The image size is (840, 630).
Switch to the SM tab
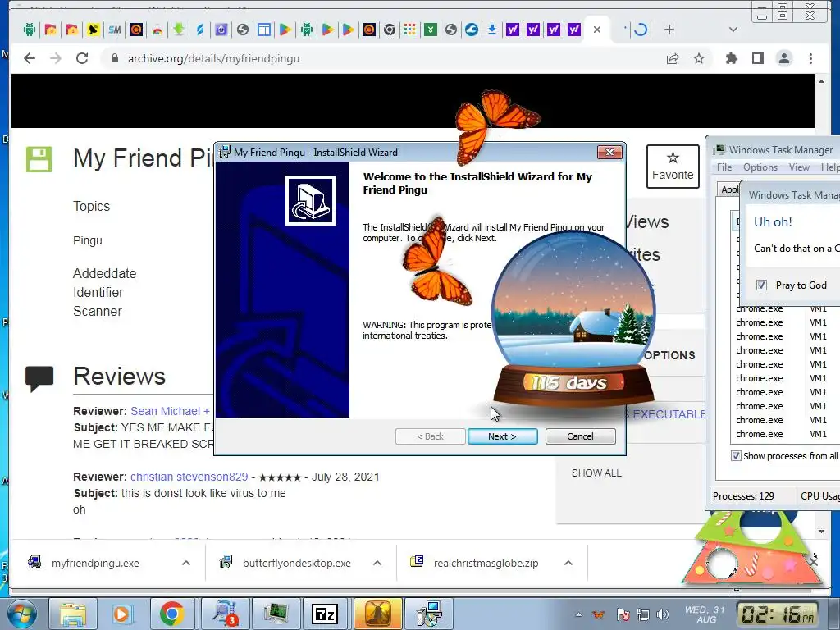(x=114, y=30)
